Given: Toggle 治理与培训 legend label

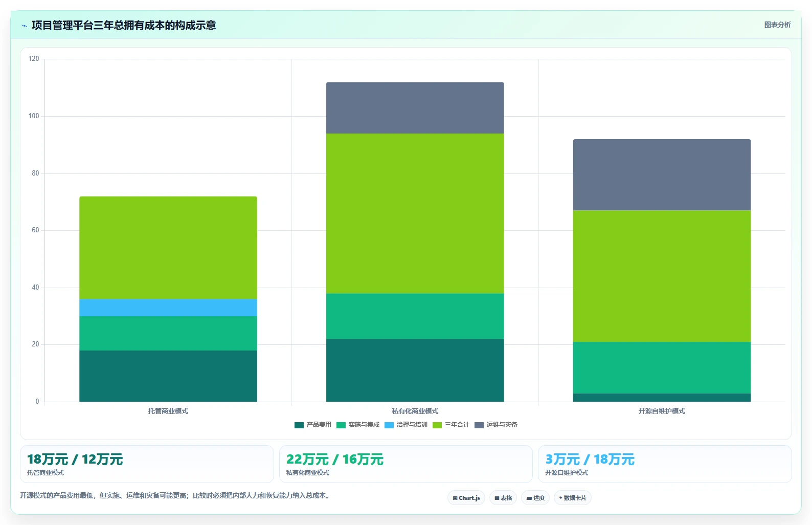Looking at the screenshot, I should click(412, 425).
